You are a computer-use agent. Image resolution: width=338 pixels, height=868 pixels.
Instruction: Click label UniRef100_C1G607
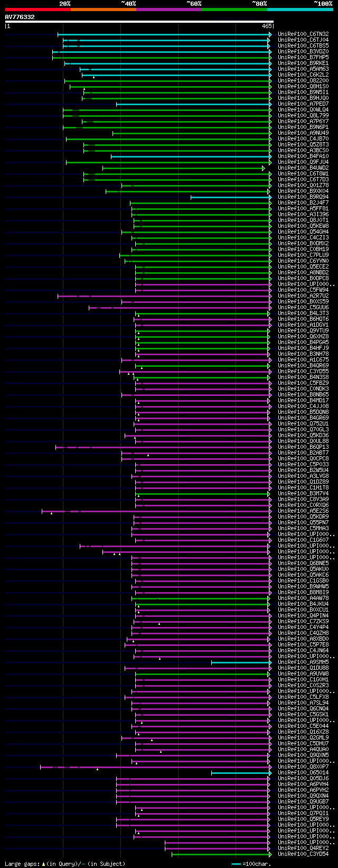(303, 540)
